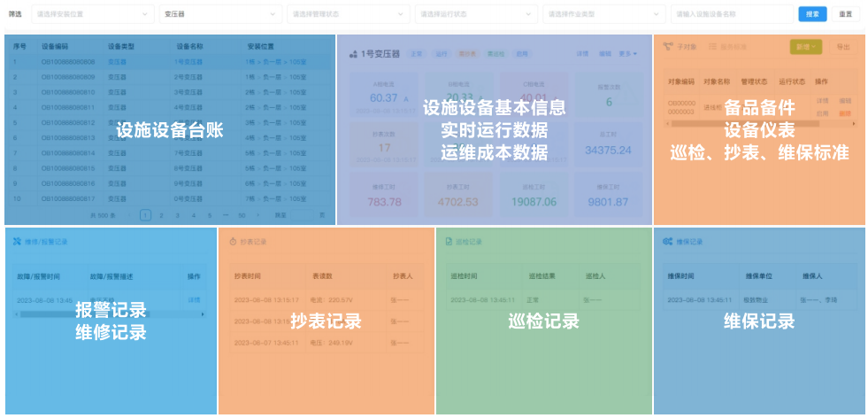Click the 维修工时 783.78 card
This screenshot has height=418, width=868.
[384, 195]
